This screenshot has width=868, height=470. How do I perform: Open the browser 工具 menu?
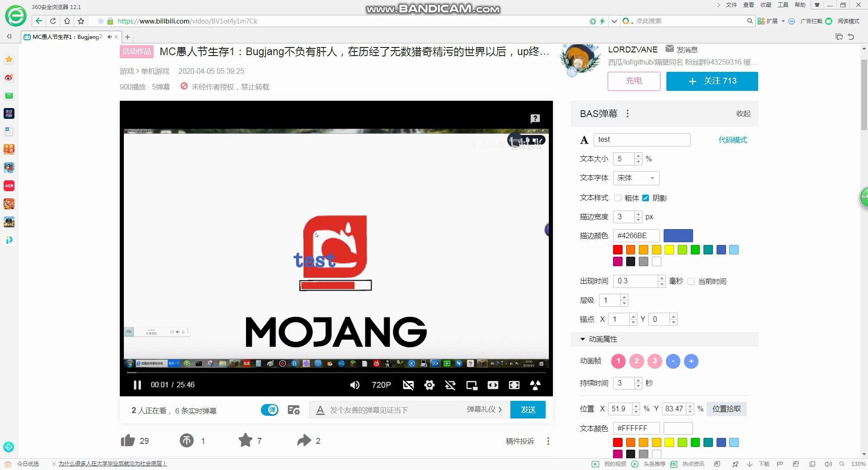pos(783,5)
